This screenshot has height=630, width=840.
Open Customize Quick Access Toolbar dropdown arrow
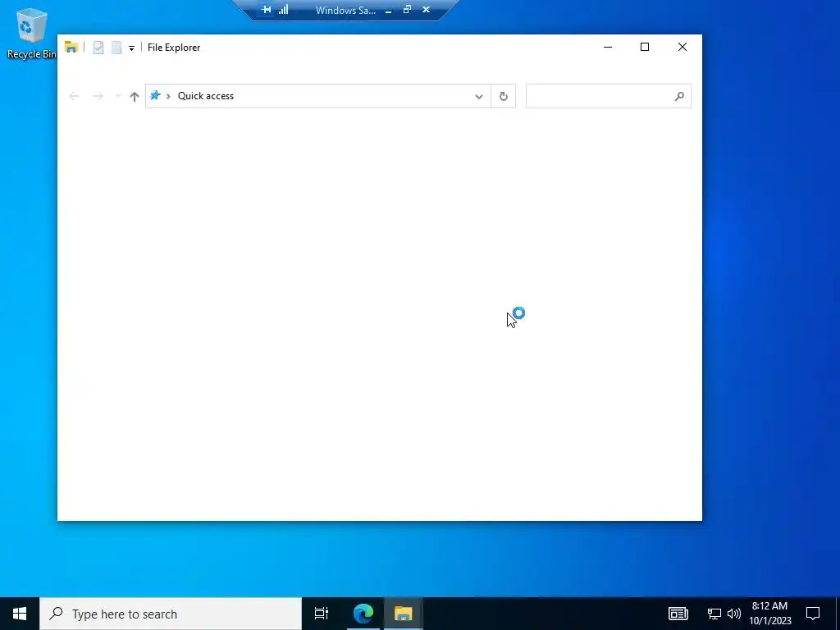[131, 48]
